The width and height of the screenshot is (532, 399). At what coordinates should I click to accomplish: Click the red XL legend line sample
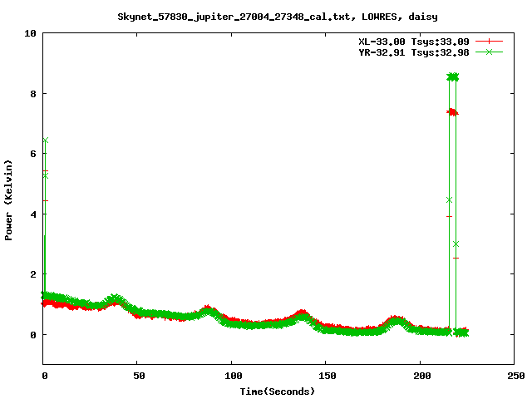point(489,42)
